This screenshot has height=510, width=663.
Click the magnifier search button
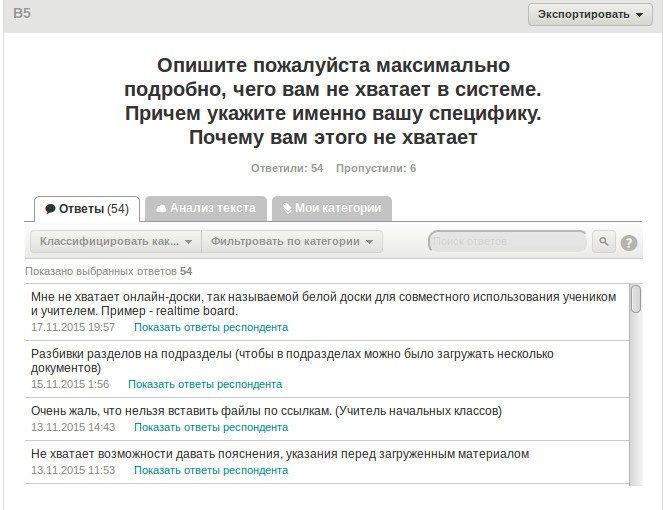click(x=604, y=241)
